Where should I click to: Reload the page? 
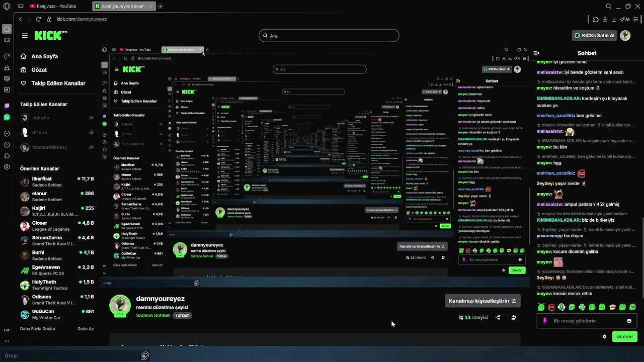pyautogui.click(x=38, y=19)
